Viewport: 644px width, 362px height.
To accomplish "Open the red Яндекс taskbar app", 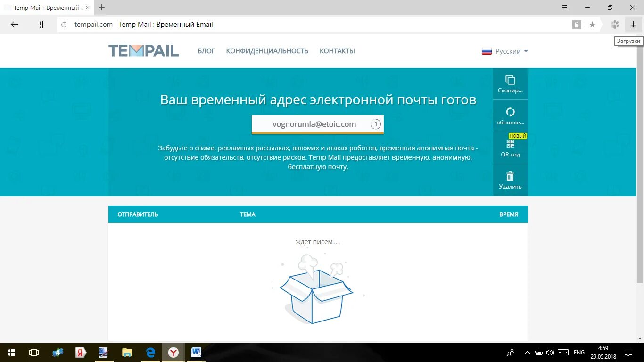I will click(81, 353).
